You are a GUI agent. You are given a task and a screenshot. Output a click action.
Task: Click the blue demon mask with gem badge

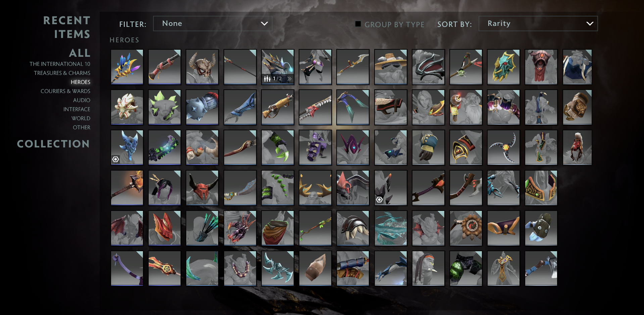pos(127,147)
